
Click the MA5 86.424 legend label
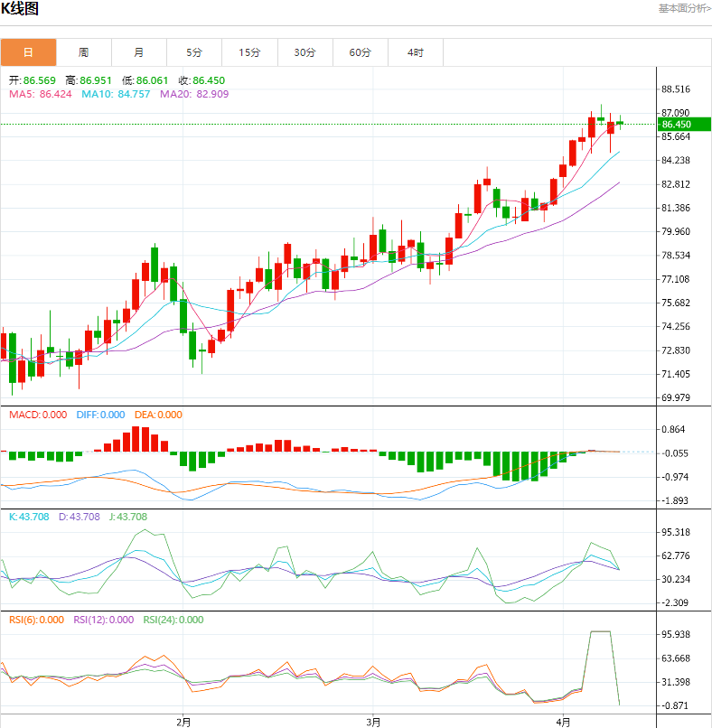point(40,94)
